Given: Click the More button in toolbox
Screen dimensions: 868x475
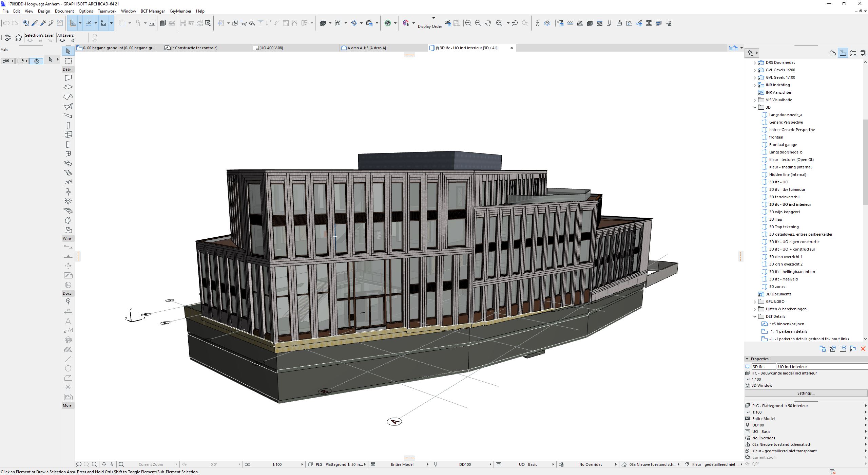Looking at the screenshot, I should [67, 405].
